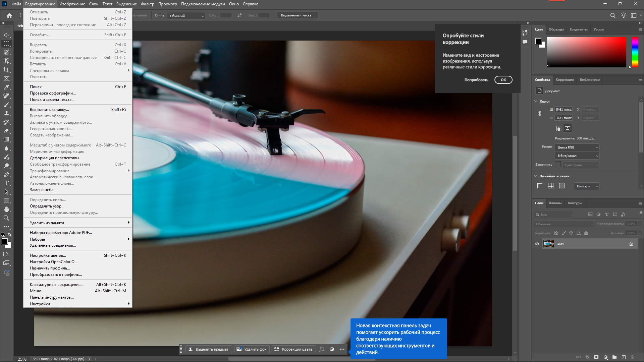Screen dimensions: 644x362
Task: Click the rainbow hue slider strip
Action: click(x=635, y=52)
